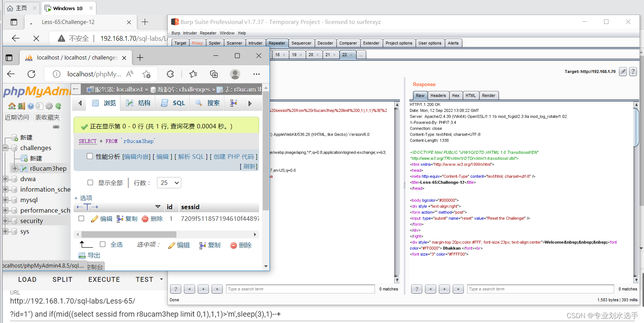Click the response search term input field
This screenshot has width=644, height=323.
click(x=540, y=289)
